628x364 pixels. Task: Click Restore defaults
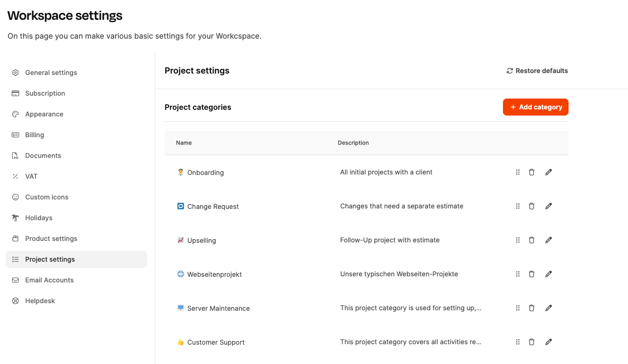(x=537, y=71)
